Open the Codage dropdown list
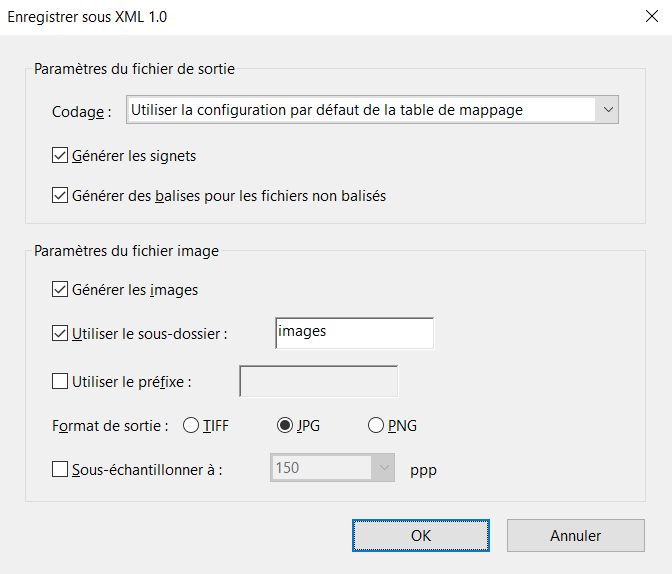Image resolution: width=672 pixels, height=574 pixels. [606, 110]
